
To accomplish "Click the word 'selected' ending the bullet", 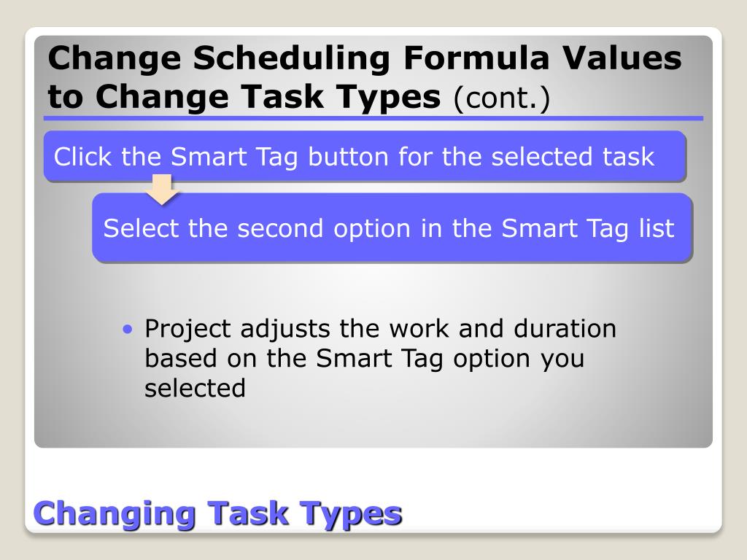I will pos(195,388).
